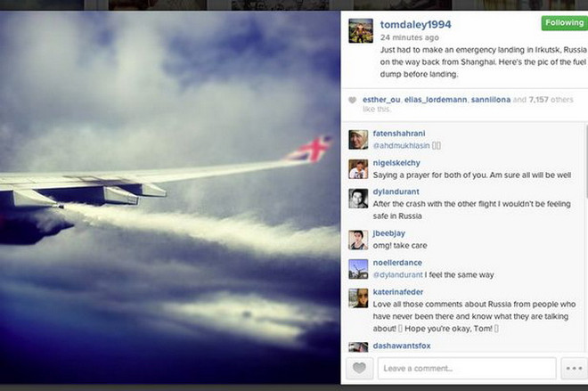
Task: Open tomdaley1994 profile avatar
Action: pos(361,31)
